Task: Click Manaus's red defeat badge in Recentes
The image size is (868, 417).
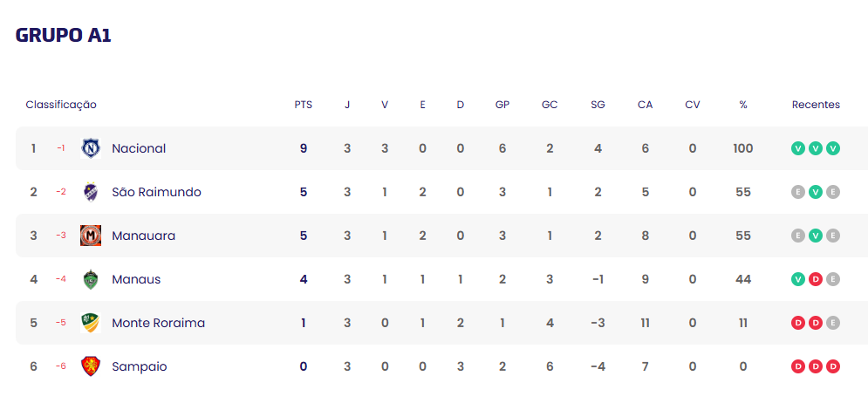Action: click(x=816, y=279)
